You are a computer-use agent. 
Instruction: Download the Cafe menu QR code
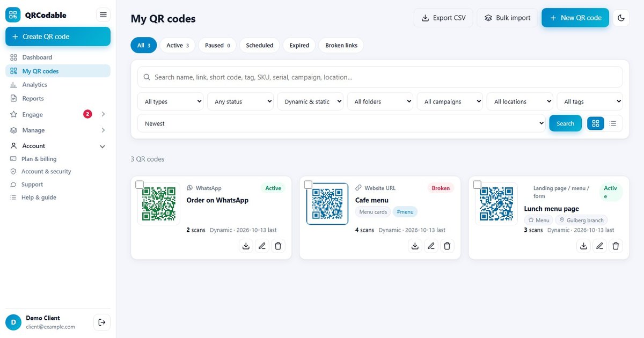click(x=415, y=246)
